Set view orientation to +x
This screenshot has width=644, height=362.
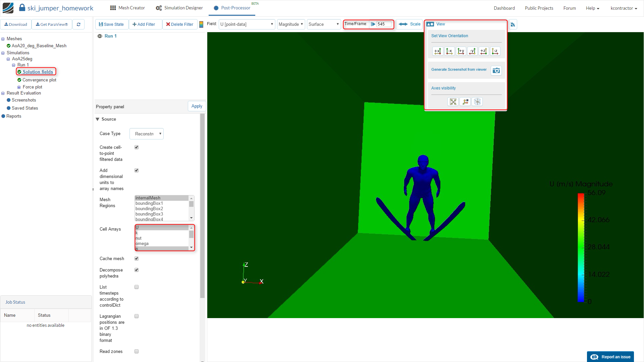(x=438, y=51)
